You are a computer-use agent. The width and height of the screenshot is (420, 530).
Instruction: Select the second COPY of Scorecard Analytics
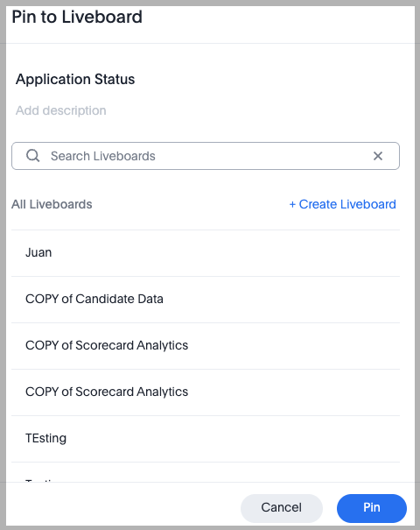pyautogui.click(x=206, y=392)
